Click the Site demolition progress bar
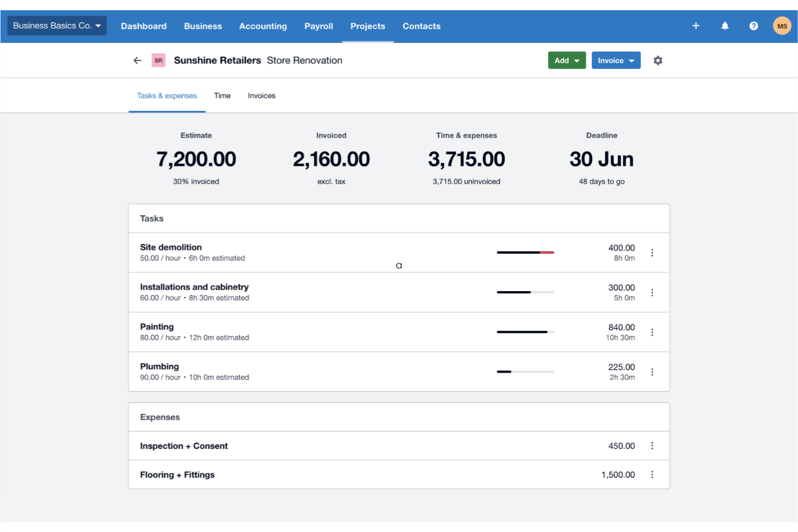The height and width of the screenshot is (532, 798). [x=525, y=252]
